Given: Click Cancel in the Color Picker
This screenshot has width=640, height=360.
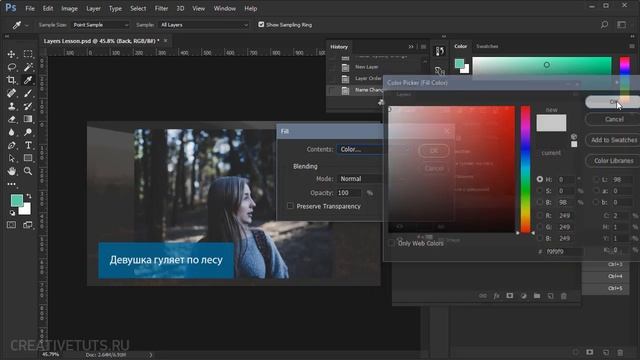Looking at the screenshot, I should pos(614,119).
